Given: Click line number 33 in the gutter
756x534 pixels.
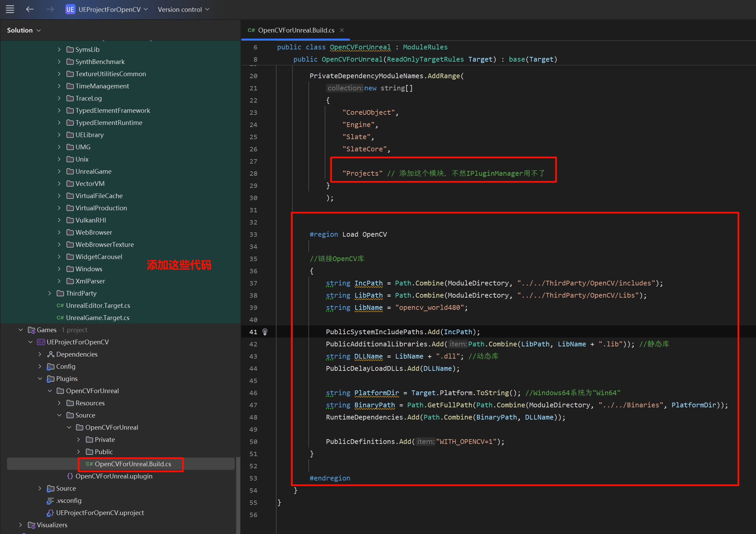Looking at the screenshot, I should coord(253,234).
